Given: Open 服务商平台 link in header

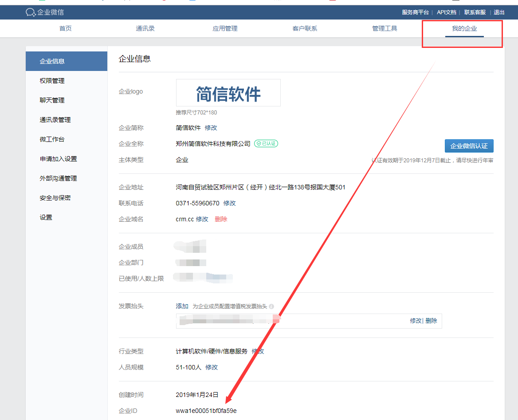Looking at the screenshot, I should (x=415, y=12).
